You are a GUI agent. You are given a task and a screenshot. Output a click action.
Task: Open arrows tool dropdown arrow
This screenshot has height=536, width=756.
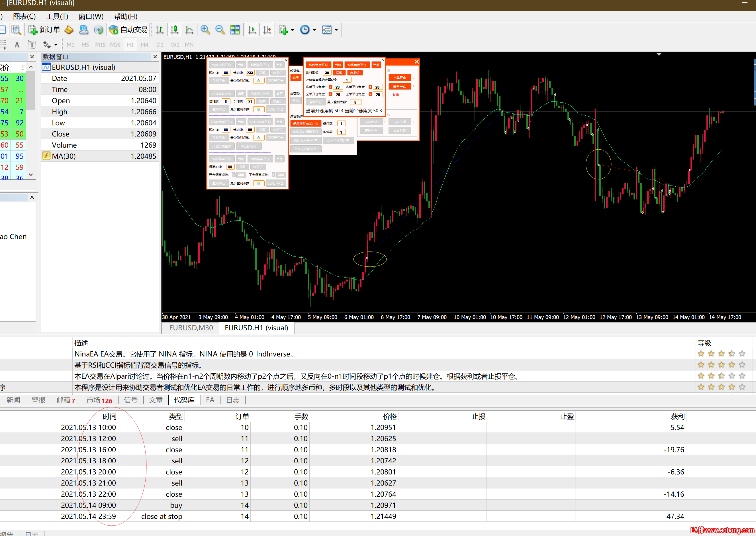click(56, 44)
